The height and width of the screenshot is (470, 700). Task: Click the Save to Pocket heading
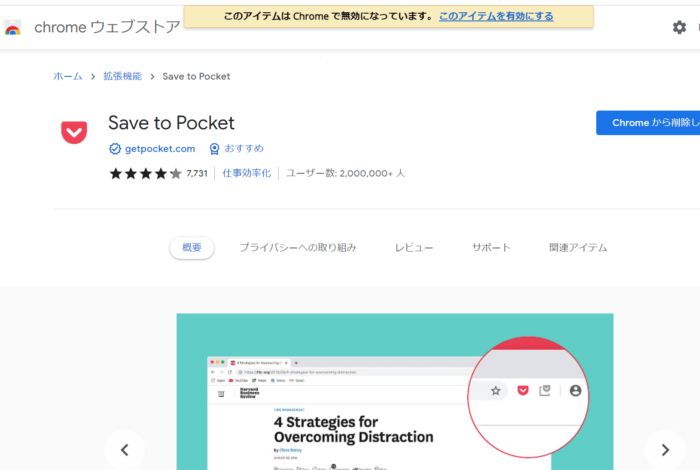tap(171, 123)
